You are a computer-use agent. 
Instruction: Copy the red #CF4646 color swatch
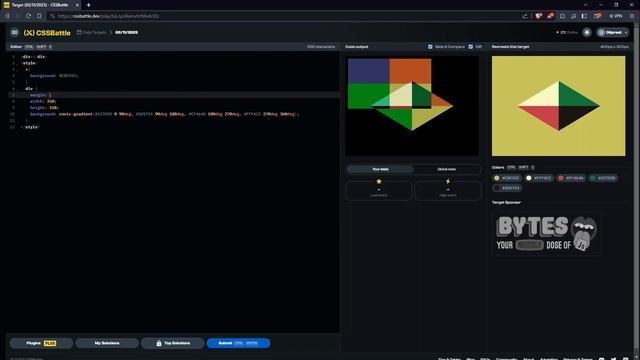pos(571,178)
